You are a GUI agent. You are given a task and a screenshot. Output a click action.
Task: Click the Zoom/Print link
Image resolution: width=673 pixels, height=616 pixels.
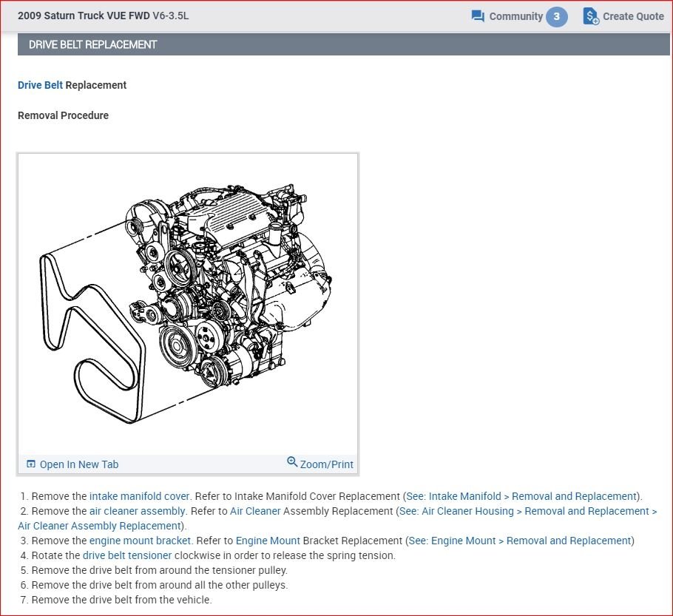tap(327, 464)
